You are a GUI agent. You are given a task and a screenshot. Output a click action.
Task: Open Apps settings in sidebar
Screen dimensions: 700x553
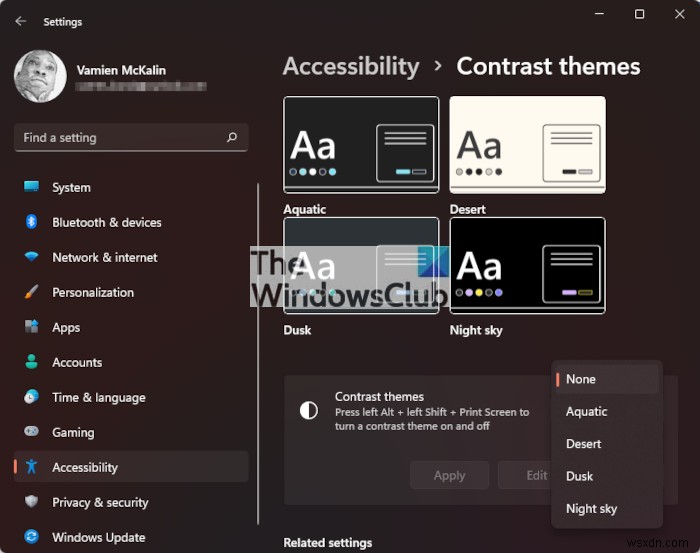click(131, 327)
